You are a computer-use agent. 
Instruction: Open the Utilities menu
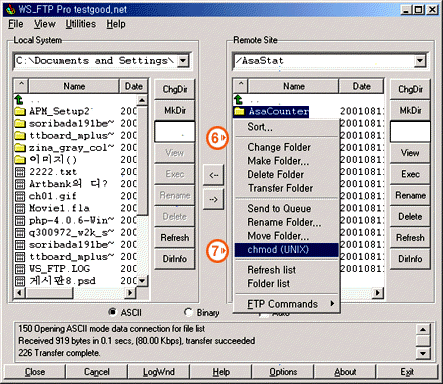pos(80,24)
